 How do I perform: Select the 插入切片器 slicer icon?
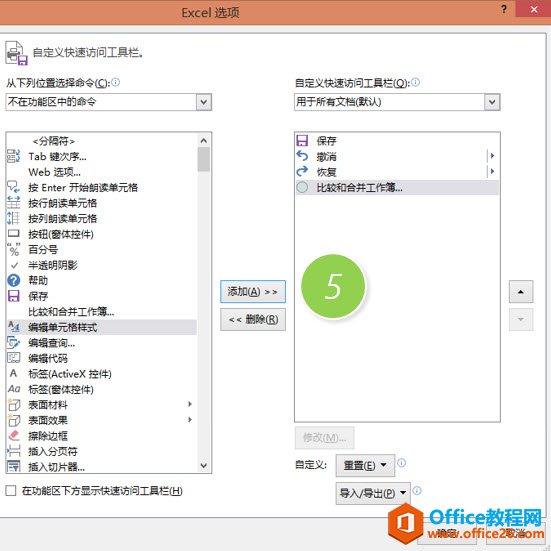pyautogui.click(x=14, y=466)
